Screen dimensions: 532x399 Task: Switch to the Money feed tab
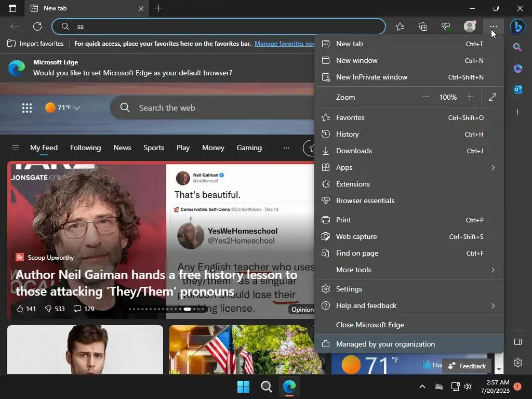[x=213, y=148]
